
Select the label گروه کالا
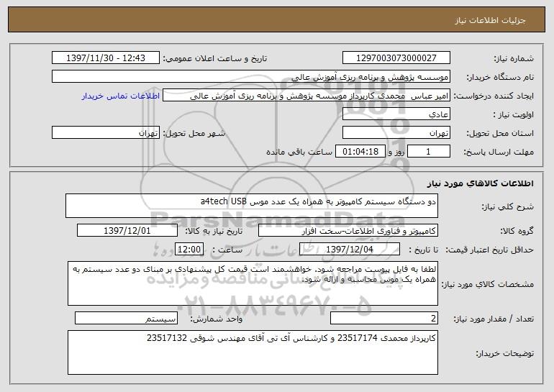[x=517, y=231]
